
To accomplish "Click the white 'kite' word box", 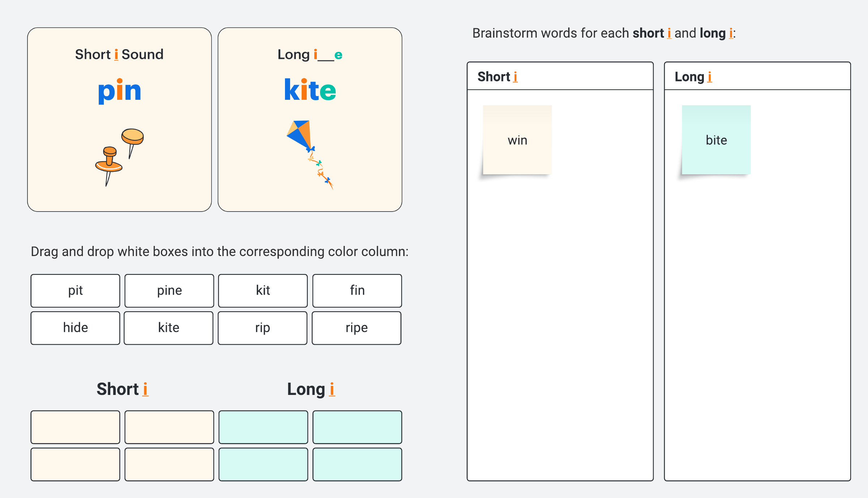I will (169, 328).
